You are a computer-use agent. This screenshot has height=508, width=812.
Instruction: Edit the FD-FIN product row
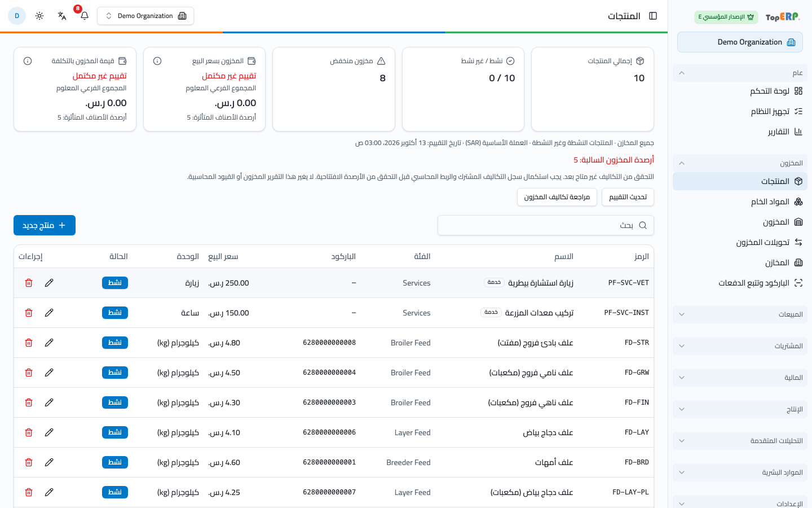point(49,402)
